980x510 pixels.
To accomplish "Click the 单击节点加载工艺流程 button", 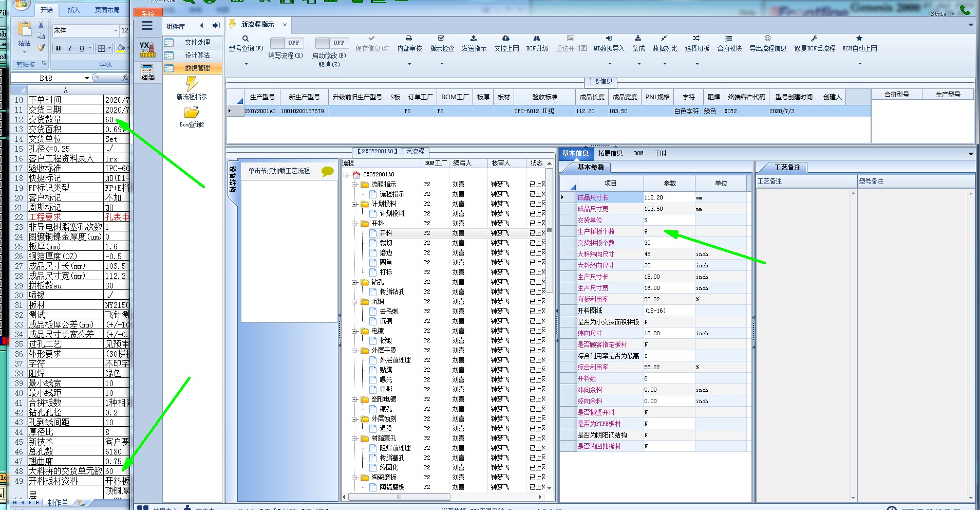I will (279, 171).
